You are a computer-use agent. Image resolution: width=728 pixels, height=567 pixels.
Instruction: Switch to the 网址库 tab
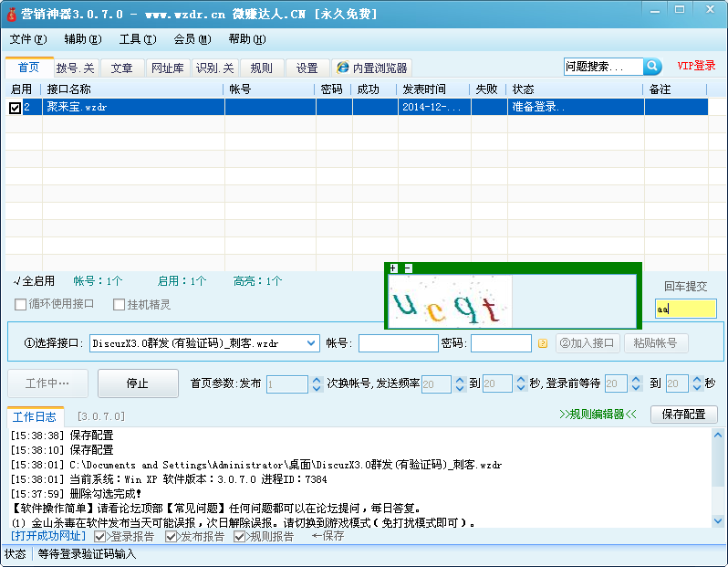pyautogui.click(x=168, y=68)
